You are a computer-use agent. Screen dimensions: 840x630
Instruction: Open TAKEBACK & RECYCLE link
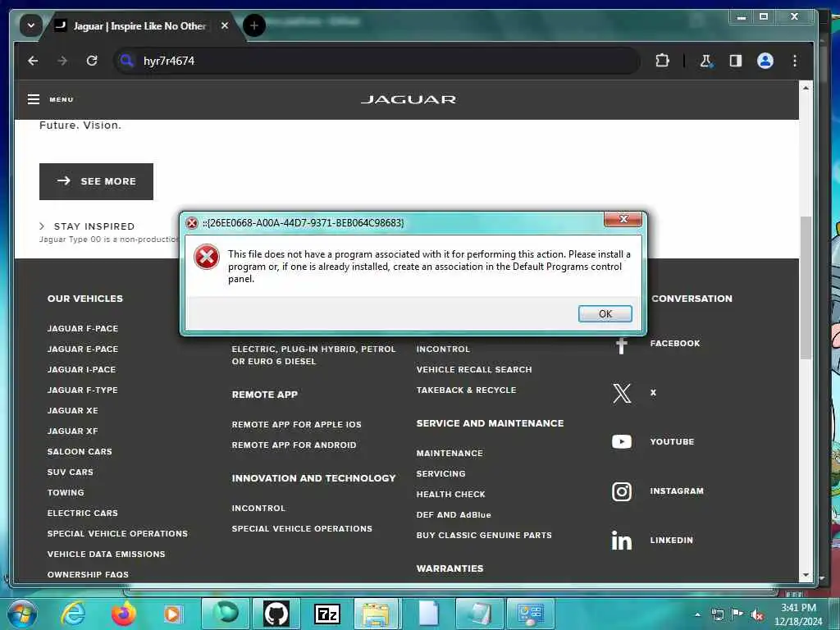click(466, 390)
